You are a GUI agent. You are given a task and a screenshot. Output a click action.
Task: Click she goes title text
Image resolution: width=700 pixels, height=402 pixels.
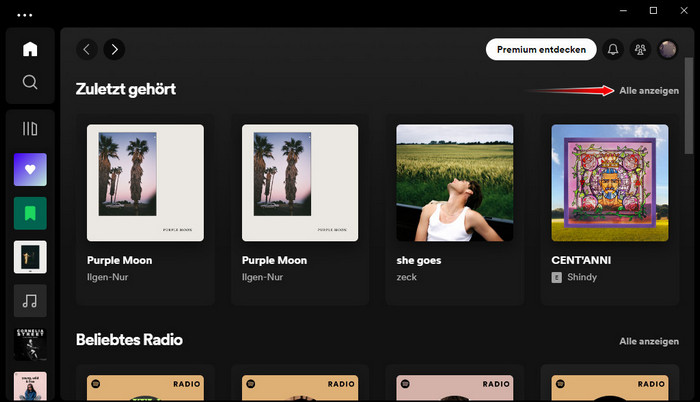[419, 260]
